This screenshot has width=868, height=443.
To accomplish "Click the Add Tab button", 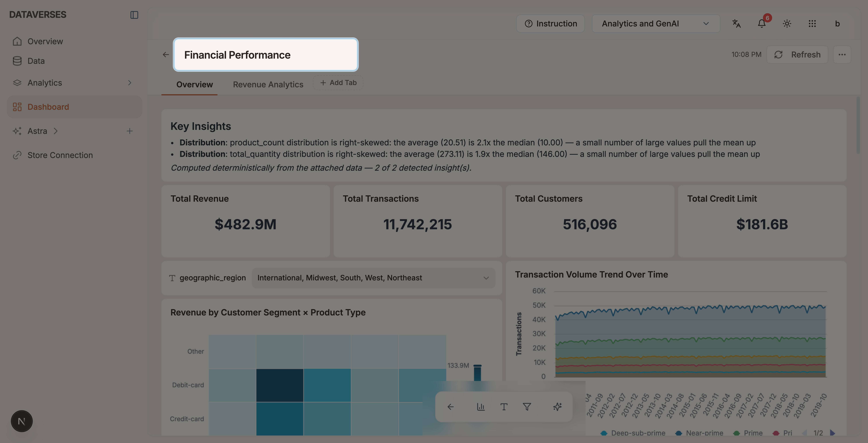I will 338,83.
